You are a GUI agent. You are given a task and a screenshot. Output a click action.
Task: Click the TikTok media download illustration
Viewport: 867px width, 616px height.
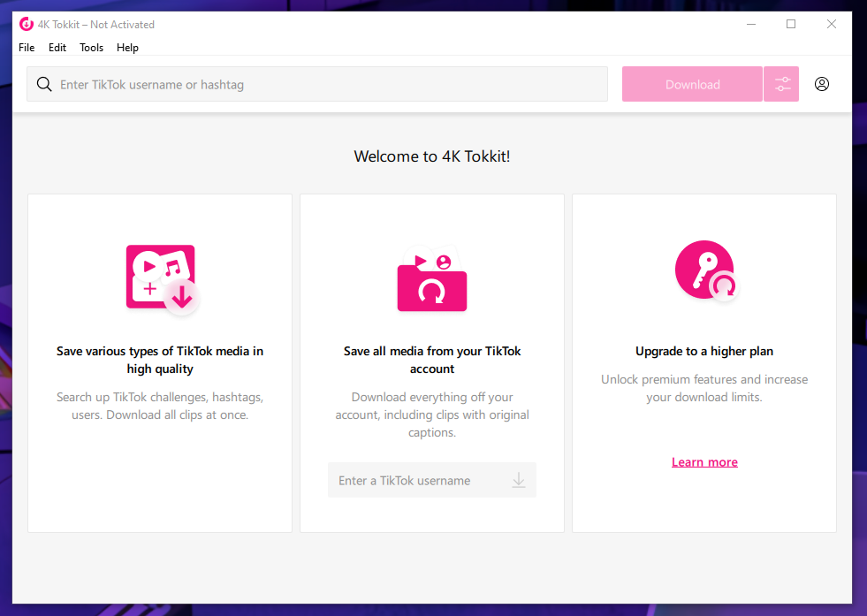pos(162,278)
